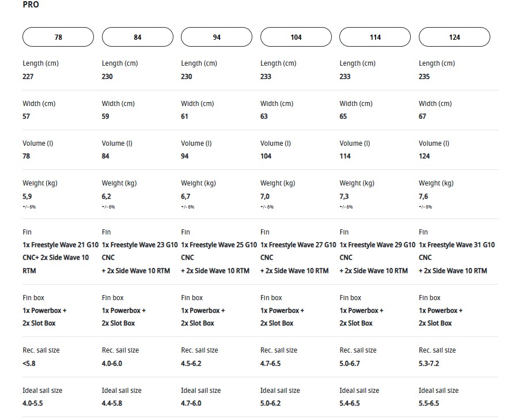Click the ideal sail size 5.4-6.5
The image size is (507, 420).
pyautogui.click(x=350, y=403)
